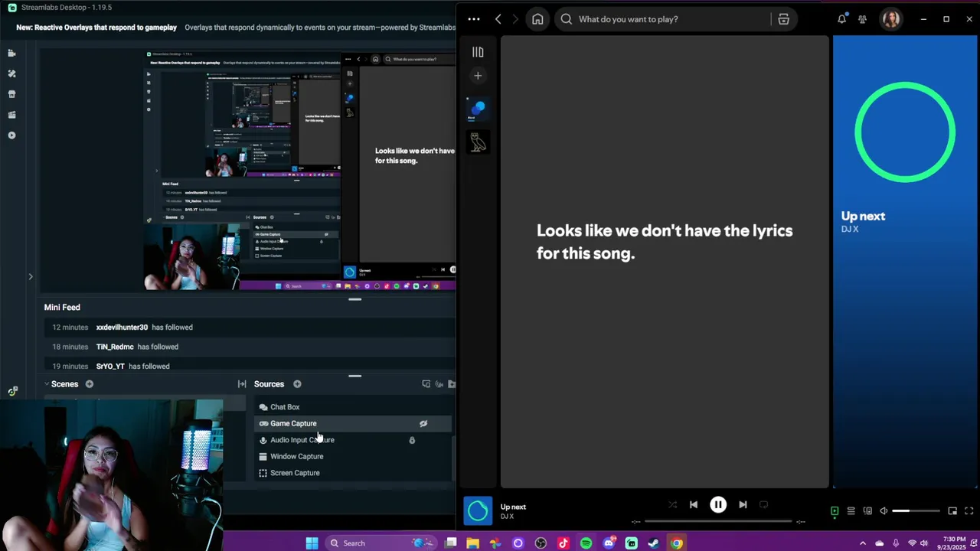Toggle repeat in Spotify player
This screenshot has width=980, height=551.
point(763,505)
